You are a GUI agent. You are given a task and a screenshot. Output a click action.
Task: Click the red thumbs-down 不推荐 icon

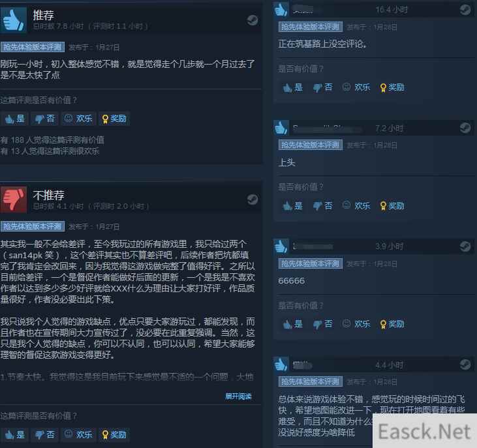tap(14, 200)
